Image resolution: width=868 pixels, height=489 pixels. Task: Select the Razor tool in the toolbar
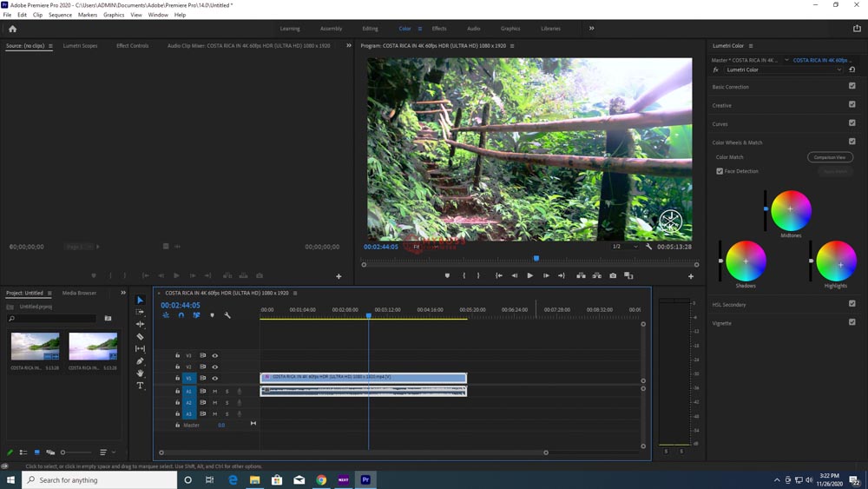pyautogui.click(x=140, y=336)
